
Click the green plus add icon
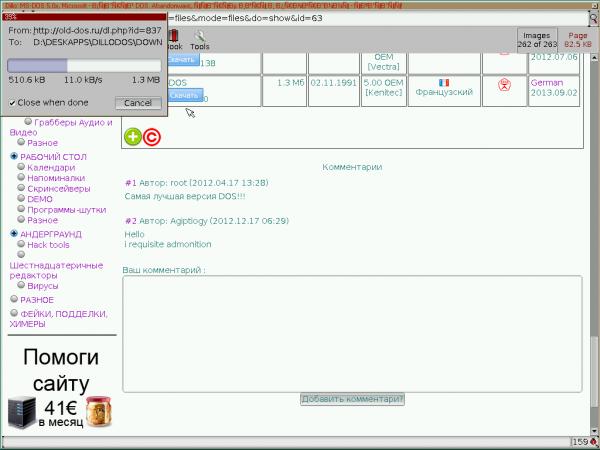coord(132,137)
